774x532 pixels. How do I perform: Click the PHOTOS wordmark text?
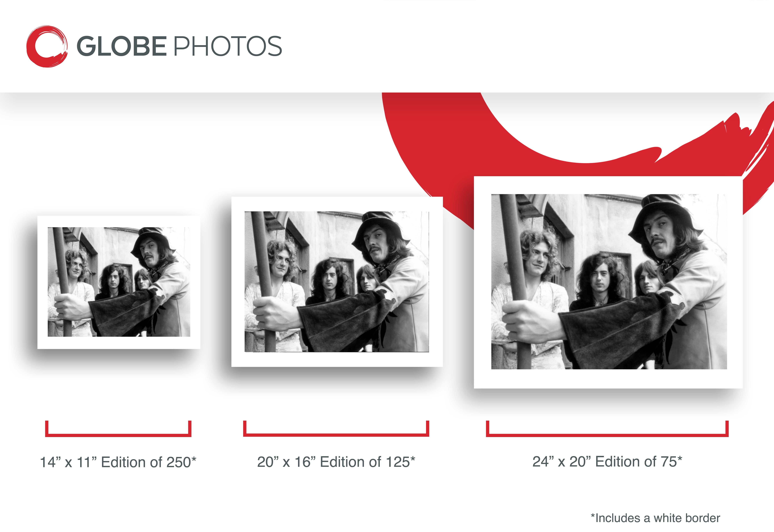(x=228, y=46)
